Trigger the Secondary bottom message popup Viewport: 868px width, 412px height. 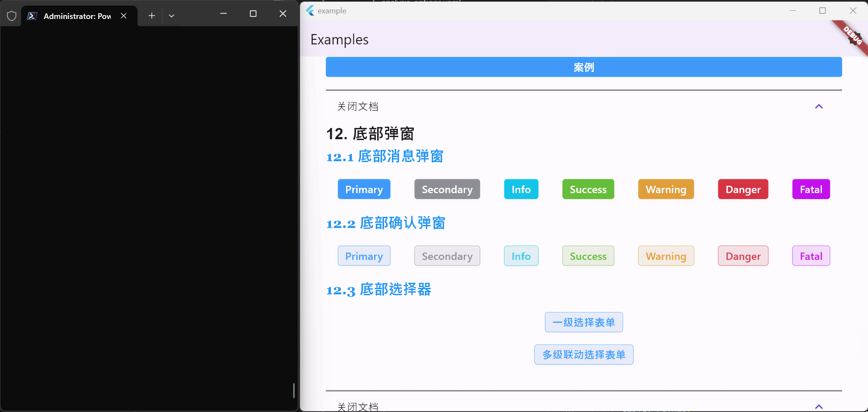tap(447, 189)
